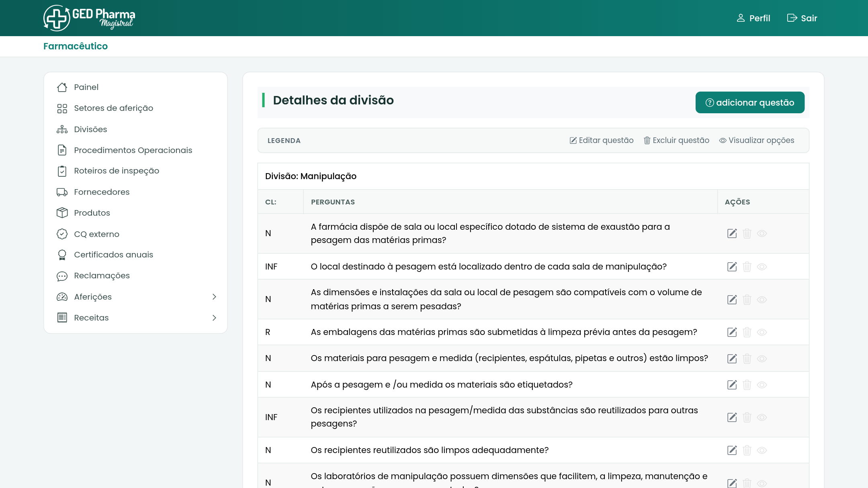Click the Roteiros de inspeção clipboard icon

click(x=62, y=171)
